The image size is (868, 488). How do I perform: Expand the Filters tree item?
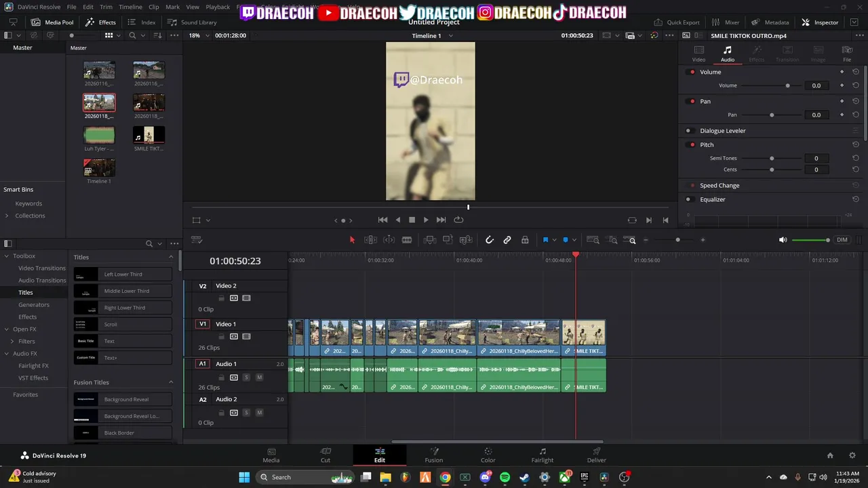point(12,342)
